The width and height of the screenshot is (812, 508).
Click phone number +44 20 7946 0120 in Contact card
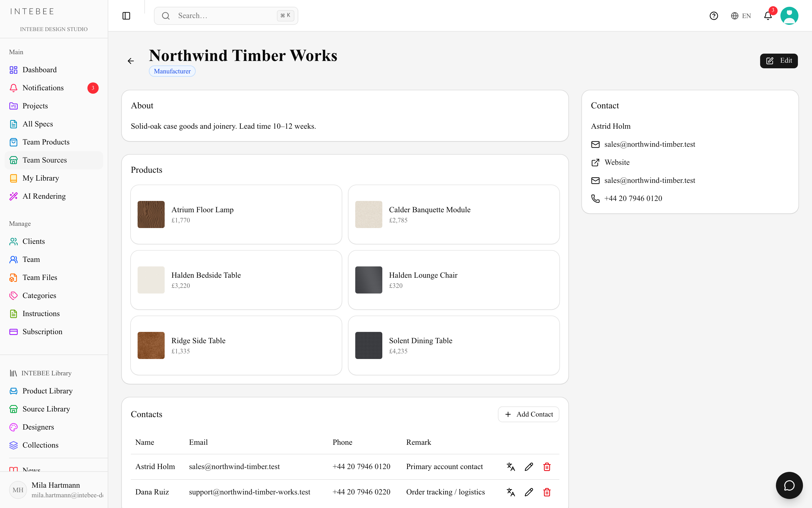[x=633, y=199]
